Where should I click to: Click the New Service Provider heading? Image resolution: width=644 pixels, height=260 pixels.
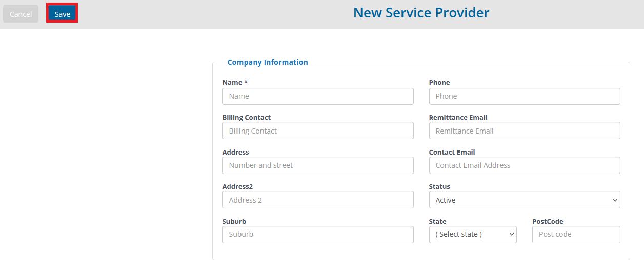pos(421,13)
